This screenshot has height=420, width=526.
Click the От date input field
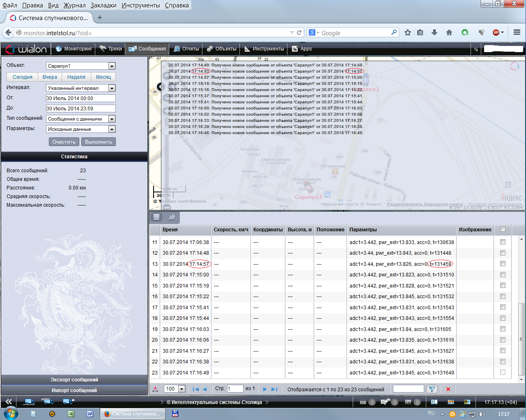(80, 98)
